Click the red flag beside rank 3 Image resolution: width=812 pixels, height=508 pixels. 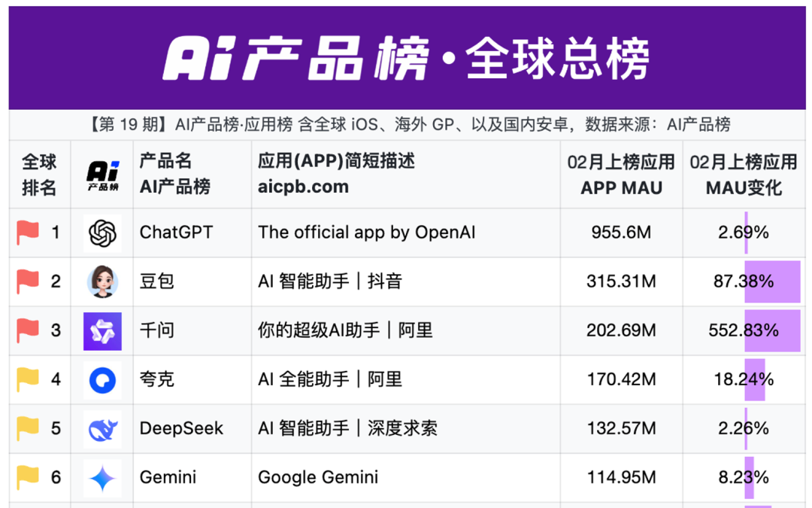click(28, 330)
